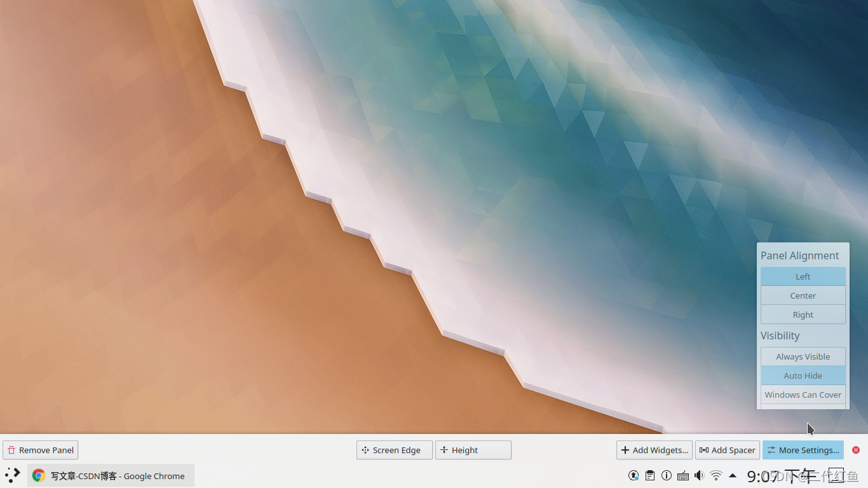
Task: Switch to the Google Chrome taskbar window
Action: pos(111,475)
